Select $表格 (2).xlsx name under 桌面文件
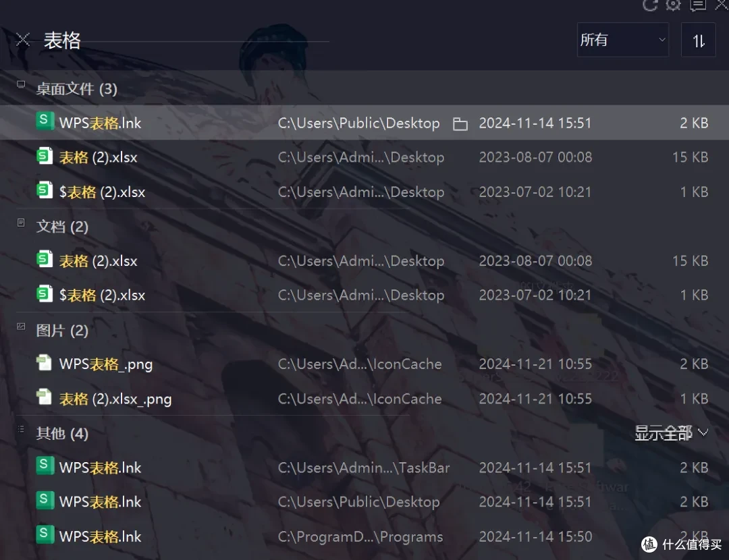729x560 pixels. [103, 192]
